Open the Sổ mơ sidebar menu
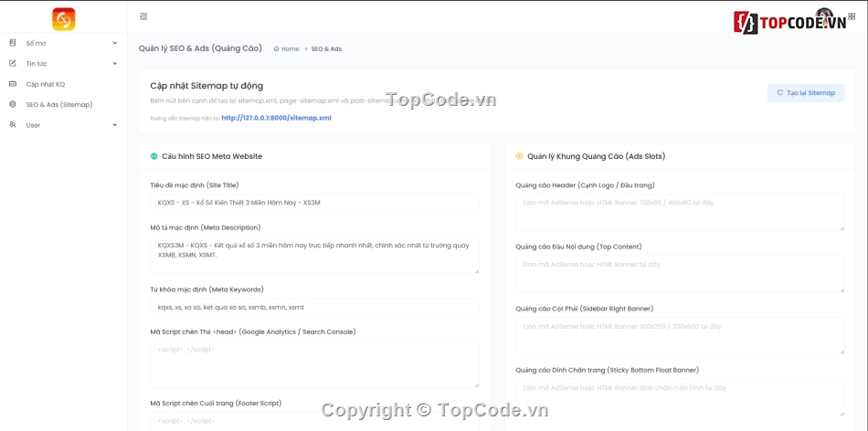The image size is (868, 431). click(x=64, y=43)
